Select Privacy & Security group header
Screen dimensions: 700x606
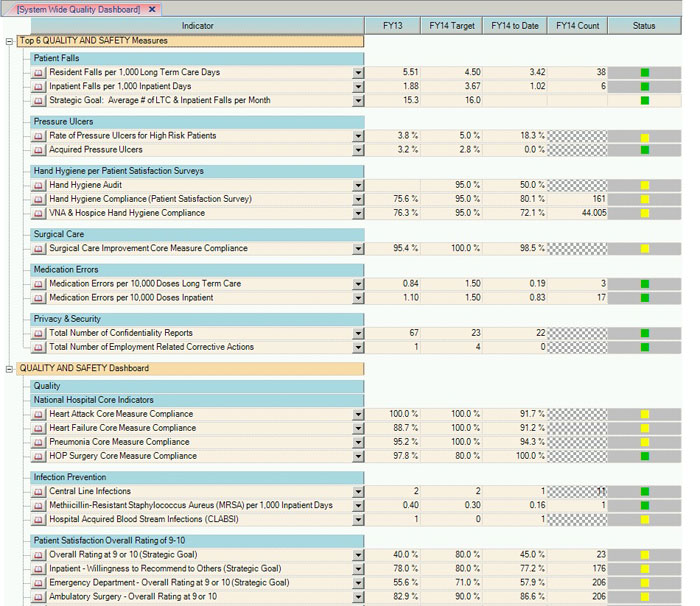(x=197, y=319)
